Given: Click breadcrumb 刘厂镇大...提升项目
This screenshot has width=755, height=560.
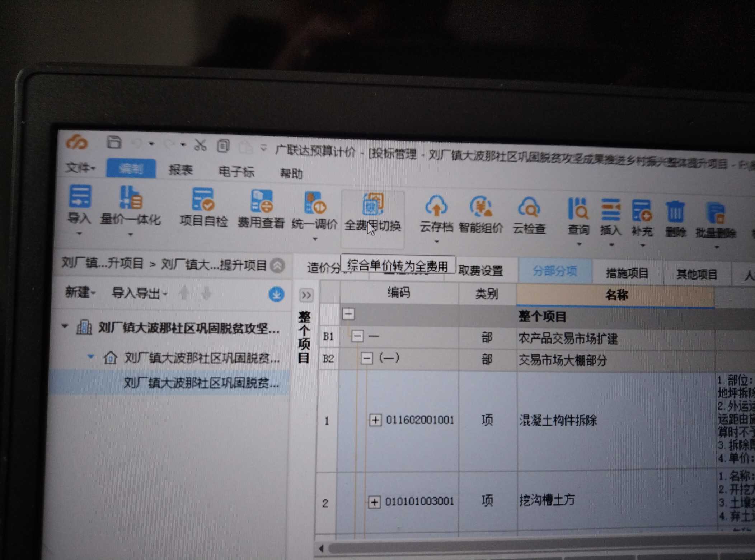Looking at the screenshot, I should coord(214,265).
